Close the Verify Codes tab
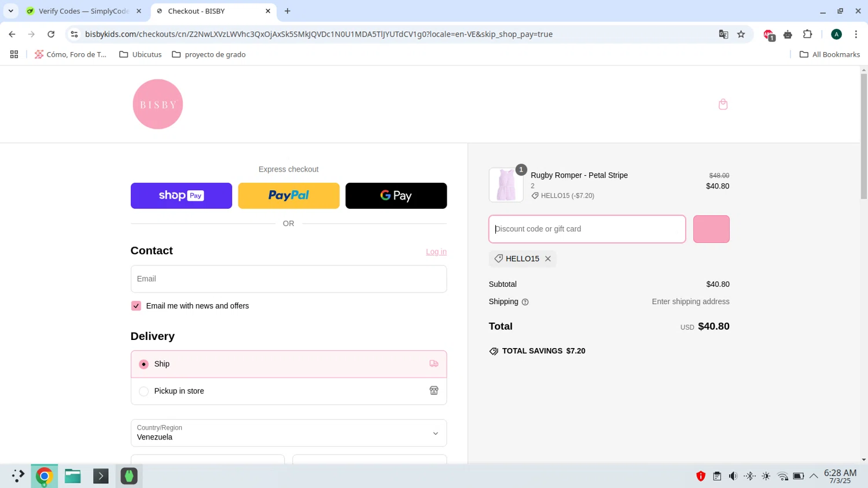Image resolution: width=868 pixels, height=488 pixels. coord(139,11)
